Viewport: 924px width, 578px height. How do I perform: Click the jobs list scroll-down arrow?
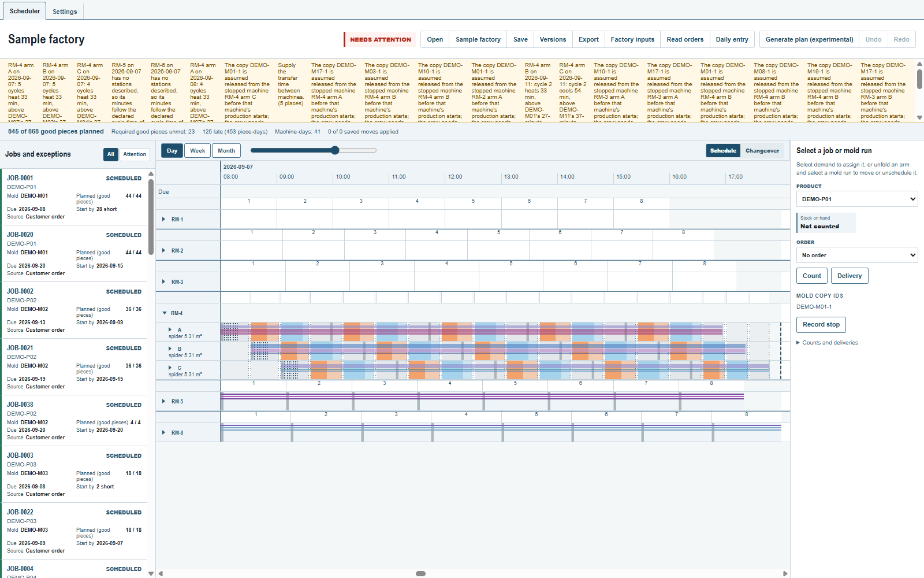(151, 573)
